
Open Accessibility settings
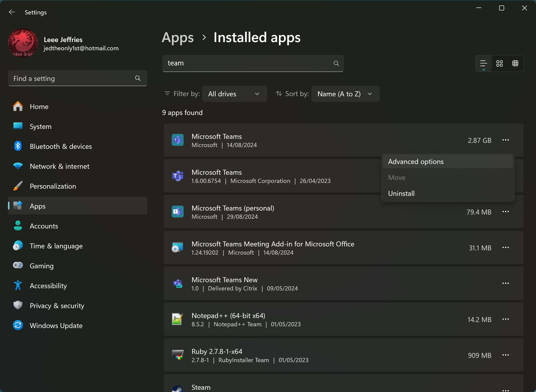pos(77,286)
